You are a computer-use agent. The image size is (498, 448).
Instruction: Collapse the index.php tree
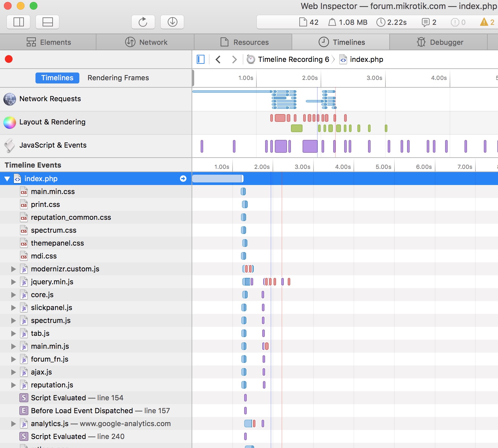pos(7,178)
